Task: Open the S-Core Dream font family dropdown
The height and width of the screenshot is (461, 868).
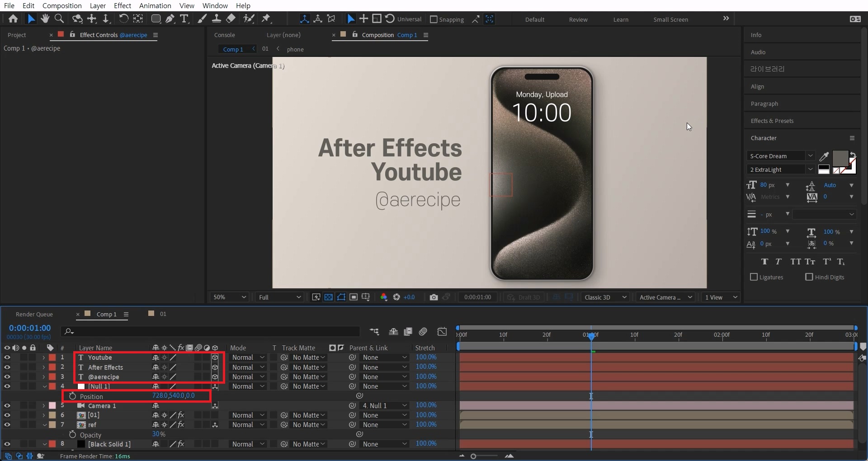Action: tap(780, 156)
